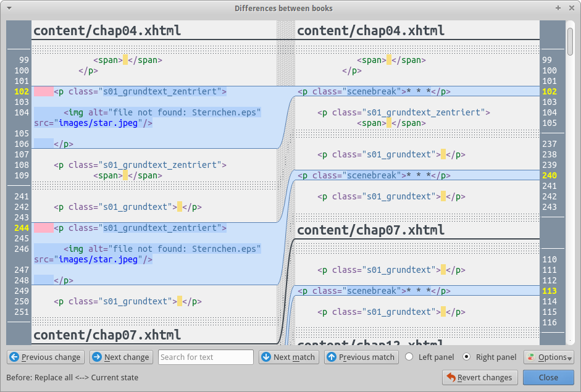Go to the previous change
Screen dimensions: 581x392
[x=45, y=357]
